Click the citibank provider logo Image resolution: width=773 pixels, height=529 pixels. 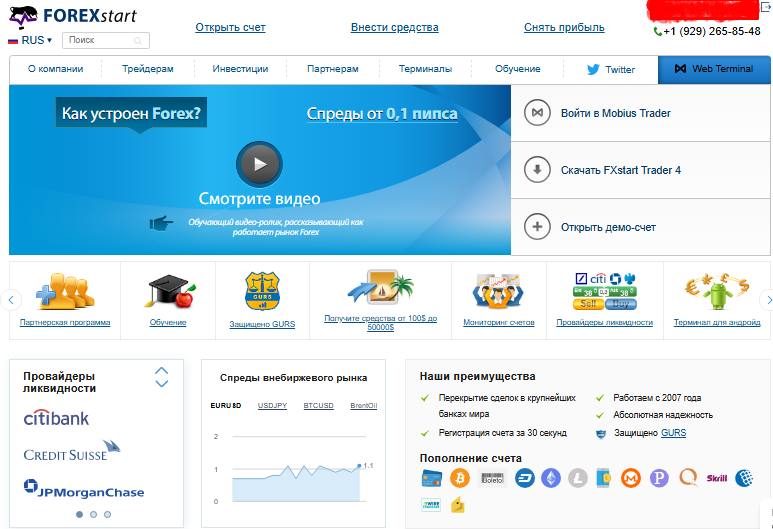pyautogui.click(x=56, y=418)
